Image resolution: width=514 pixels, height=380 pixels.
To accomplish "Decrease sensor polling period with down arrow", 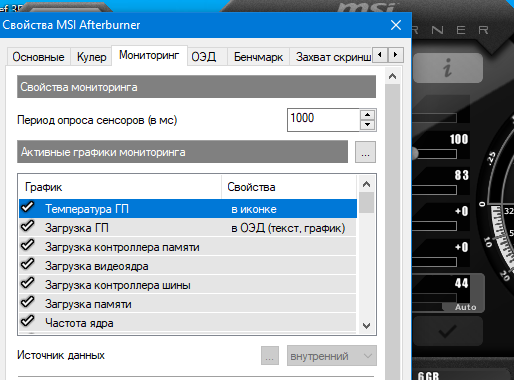I will pos(368,125).
